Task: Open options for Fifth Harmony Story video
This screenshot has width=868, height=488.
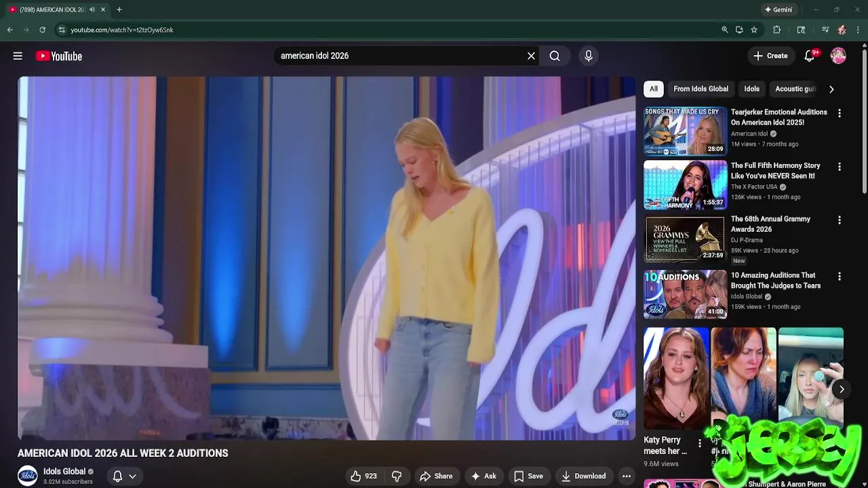Action: click(840, 167)
